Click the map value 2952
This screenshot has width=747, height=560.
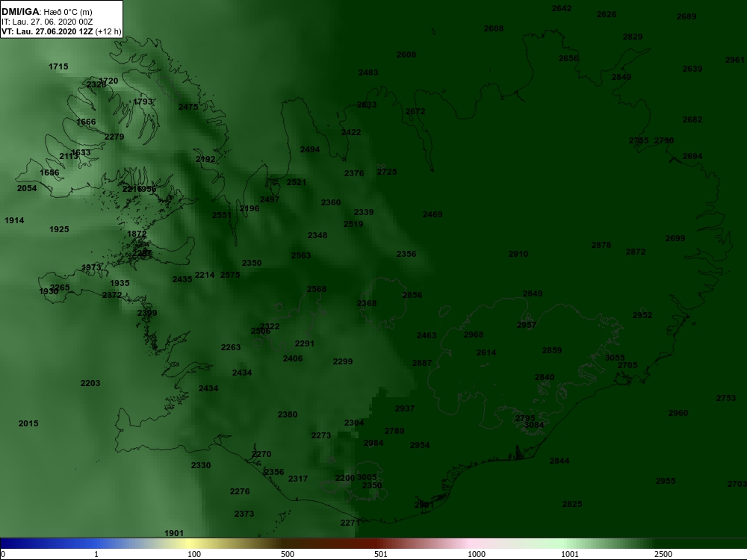[x=642, y=315]
